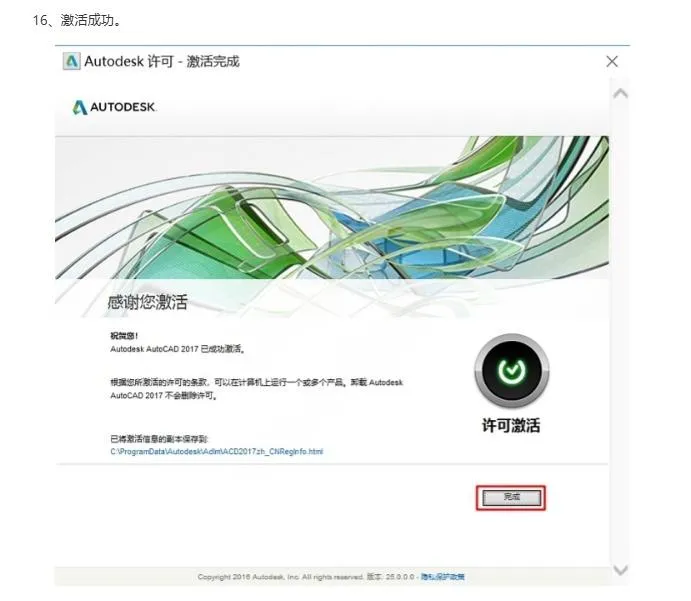Open the ACD2017zh_CNRegInfo.html file path link
The height and width of the screenshot is (601, 691).
point(216,452)
